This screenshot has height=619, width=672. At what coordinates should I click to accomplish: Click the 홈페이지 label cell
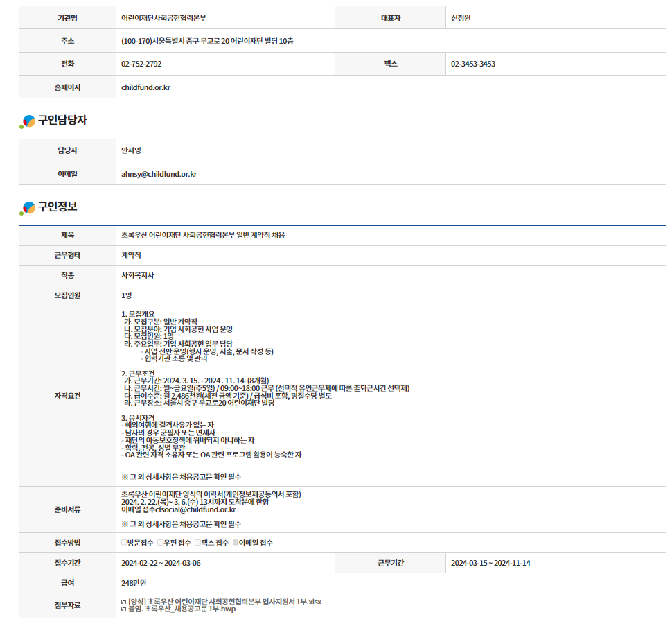click(68, 87)
